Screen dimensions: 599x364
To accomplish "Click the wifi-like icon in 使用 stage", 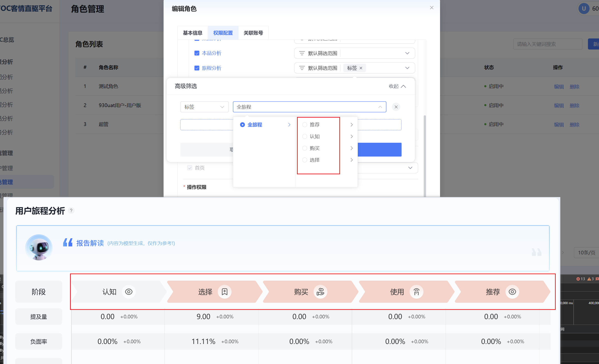I will pos(416,291).
